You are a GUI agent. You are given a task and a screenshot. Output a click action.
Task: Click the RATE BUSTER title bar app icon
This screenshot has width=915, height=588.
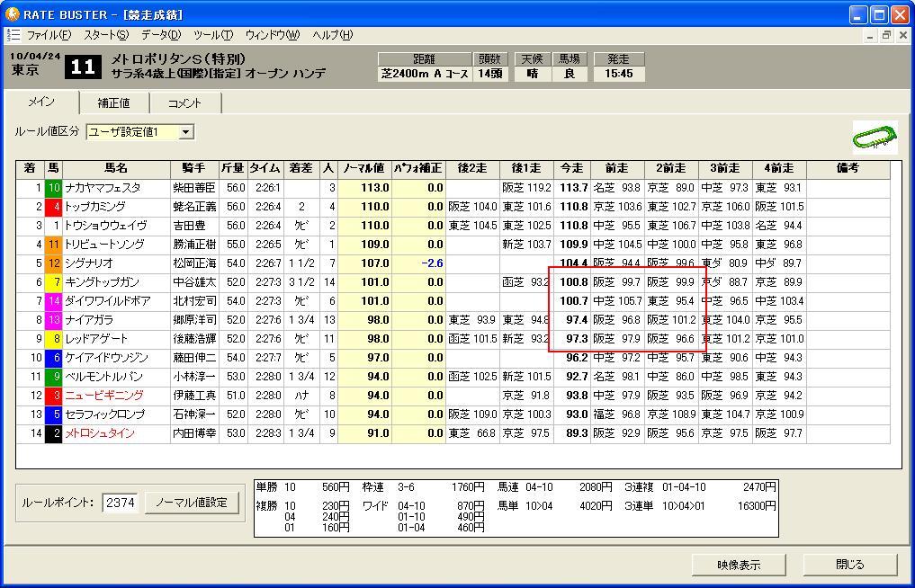coord(12,14)
